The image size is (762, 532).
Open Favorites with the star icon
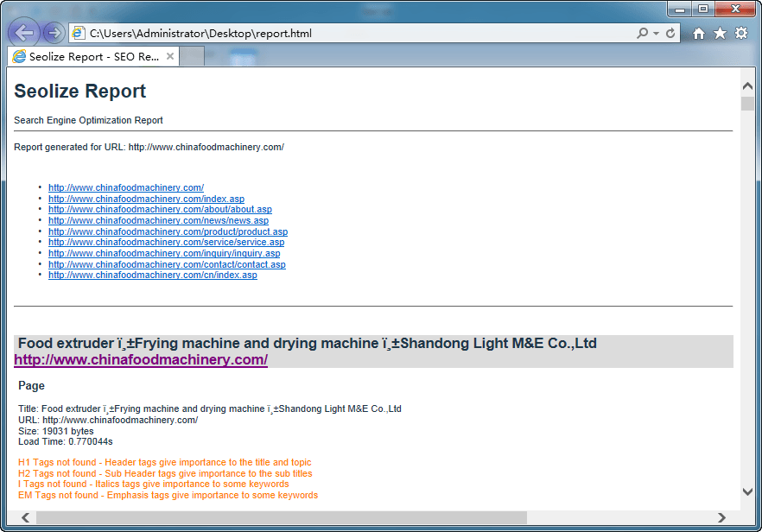click(720, 33)
